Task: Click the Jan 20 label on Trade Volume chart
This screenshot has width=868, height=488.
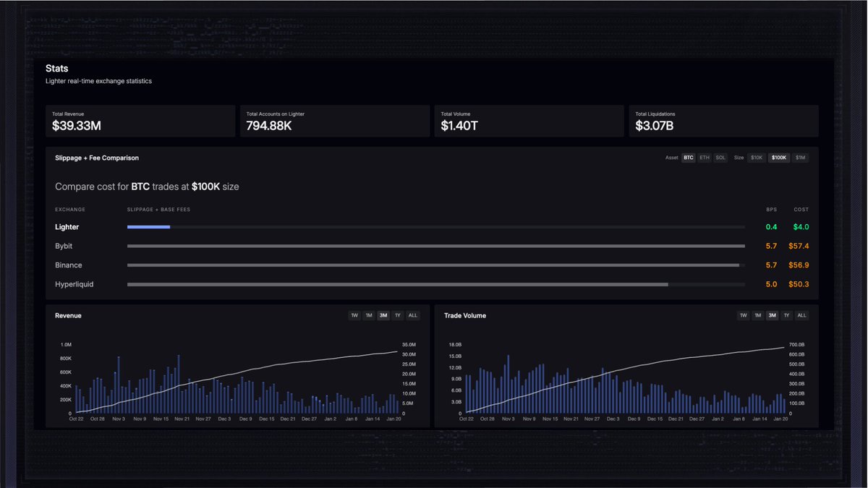Action: pyautogui.click(x=780, y=419)
